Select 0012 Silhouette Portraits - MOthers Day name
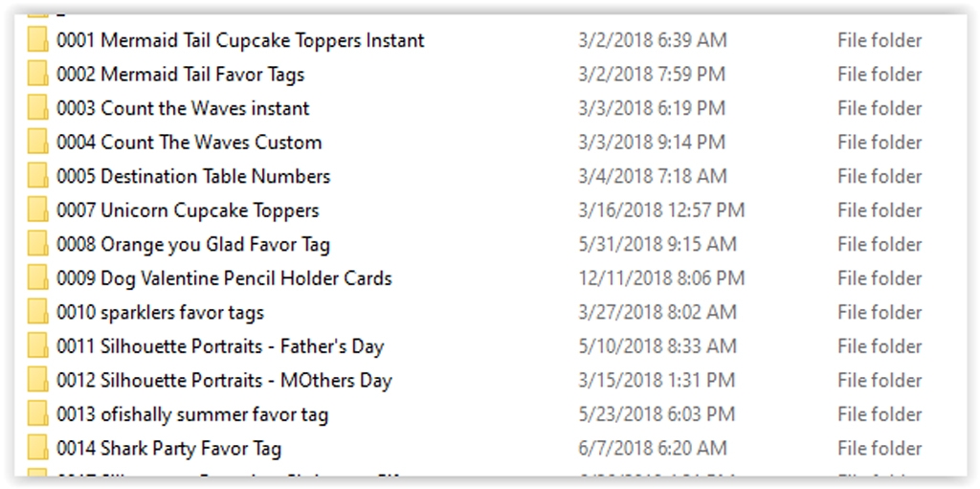Image resolution: width=980 pixels, height=489 pixels. pos(224,380)
